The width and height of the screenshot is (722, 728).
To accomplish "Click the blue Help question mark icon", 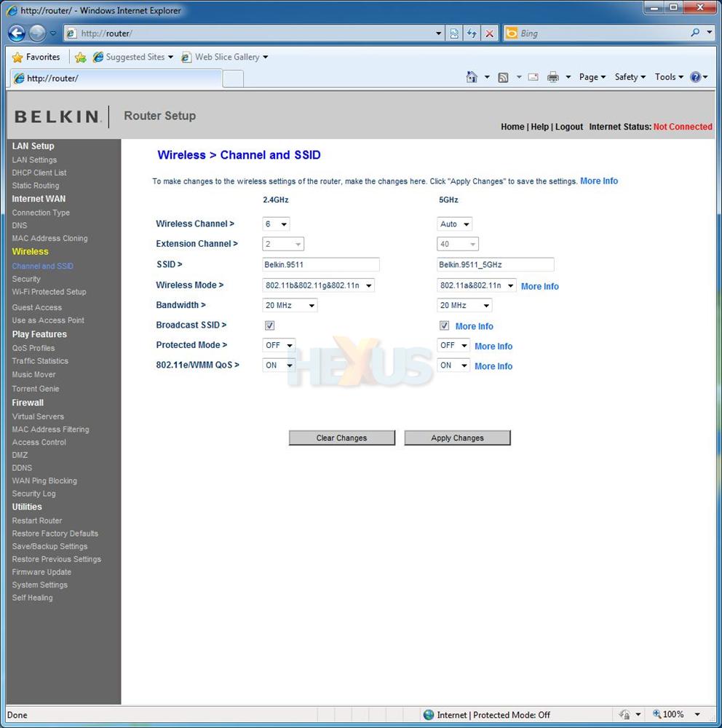I will tap(695, 77).
